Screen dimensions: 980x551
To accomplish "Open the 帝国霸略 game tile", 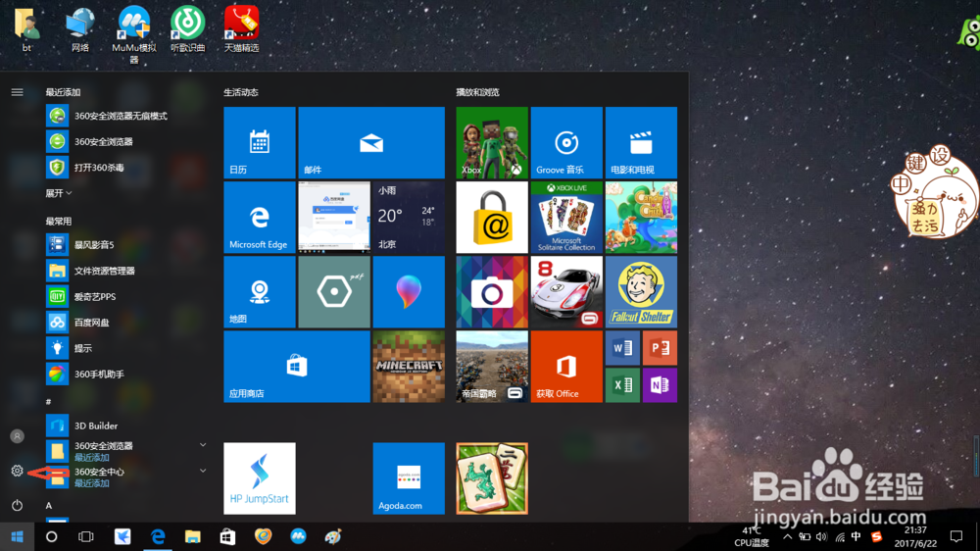I will (x=492, y=367).
